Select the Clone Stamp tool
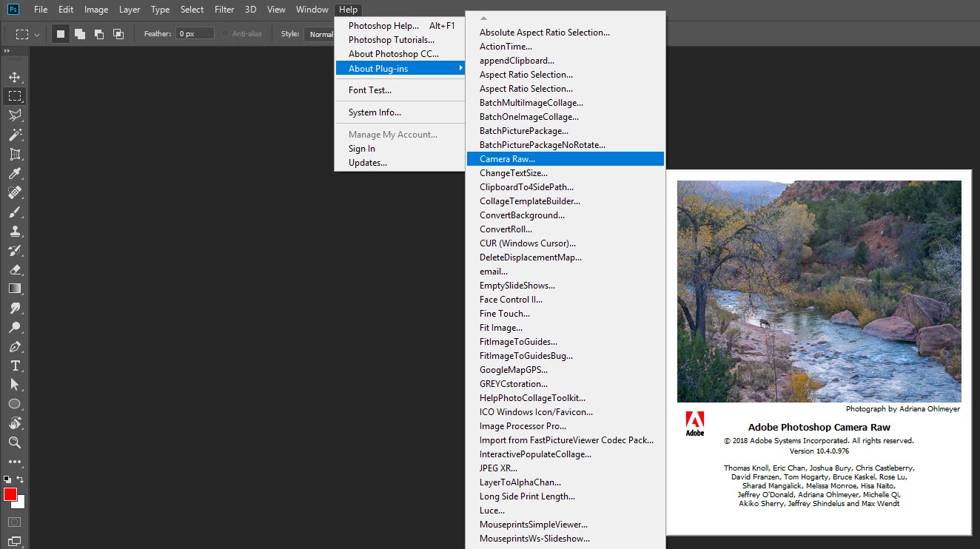980x549 pixels. [x=15, y=231]
